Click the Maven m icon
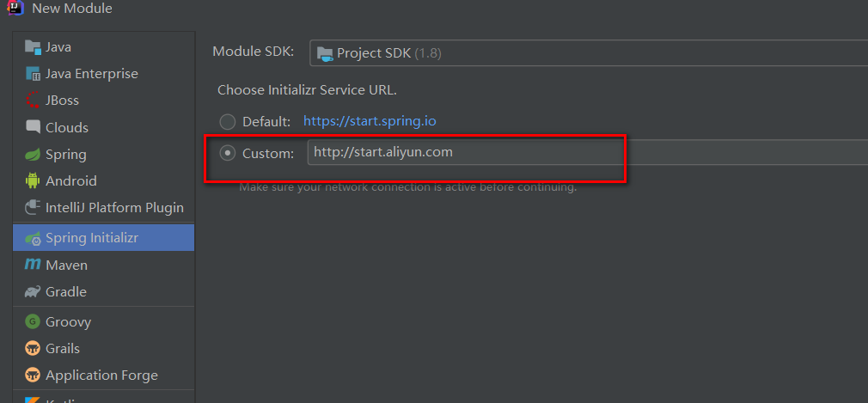This screenshot has width=868, height=403. [x=34, y=265]
